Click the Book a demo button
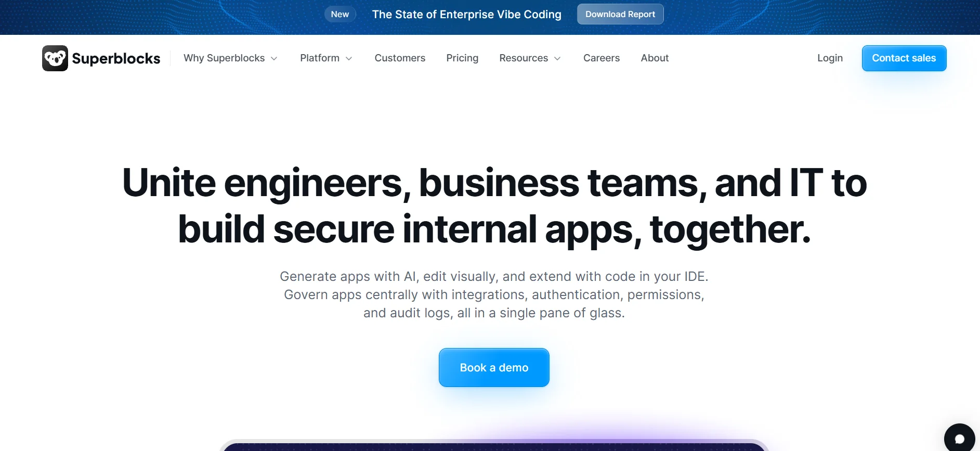Image resolution: width=980 pixels, height=451 pixels. tap(494, 368)
